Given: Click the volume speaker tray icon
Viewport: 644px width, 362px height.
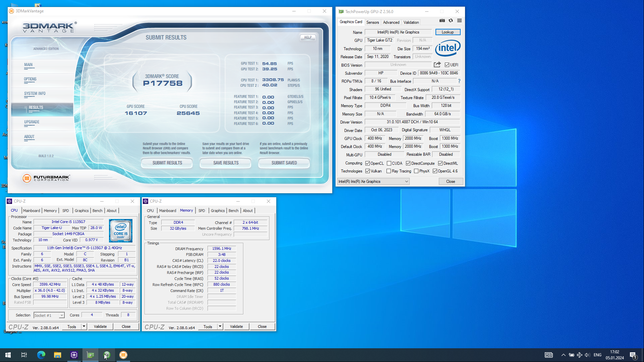Looking at the screenshot, I should [x=587, y=355].
